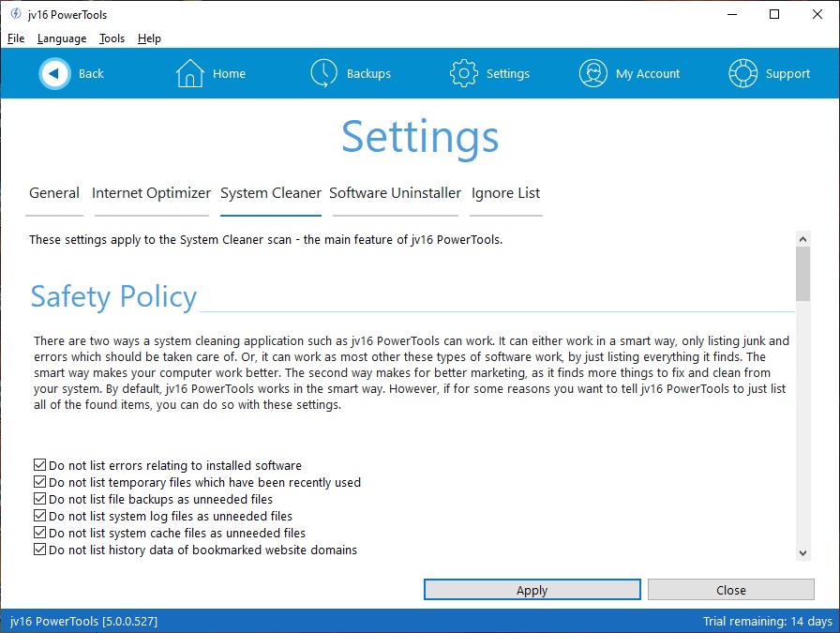Click the Back arrow icon
Screen dimensions: 840x633
tap(54, 73)
